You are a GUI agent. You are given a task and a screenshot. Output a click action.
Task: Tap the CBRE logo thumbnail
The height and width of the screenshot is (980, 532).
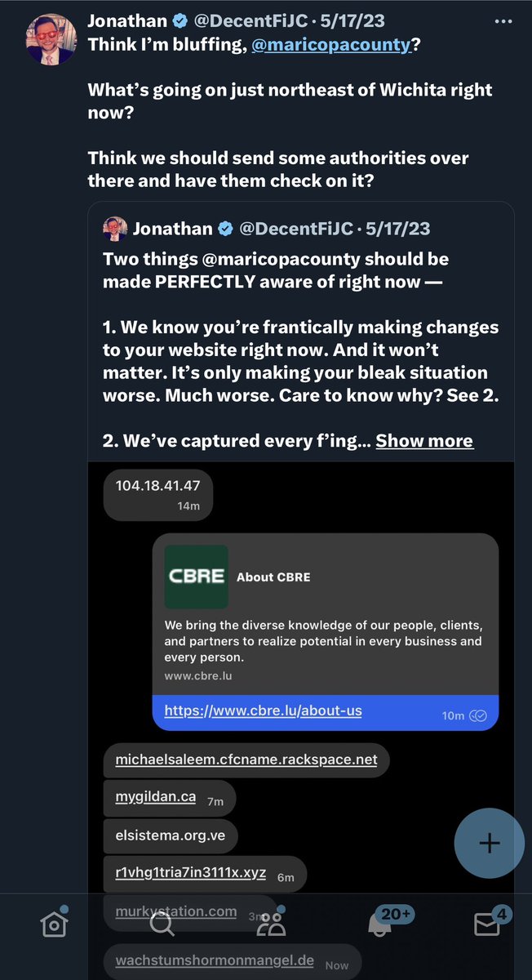tap(196, 577)
